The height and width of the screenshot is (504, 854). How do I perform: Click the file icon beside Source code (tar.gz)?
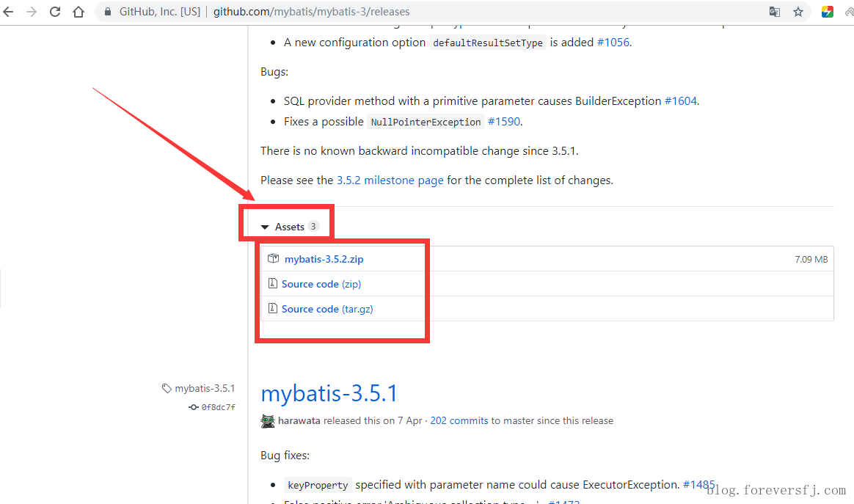[x=273, y=308]
